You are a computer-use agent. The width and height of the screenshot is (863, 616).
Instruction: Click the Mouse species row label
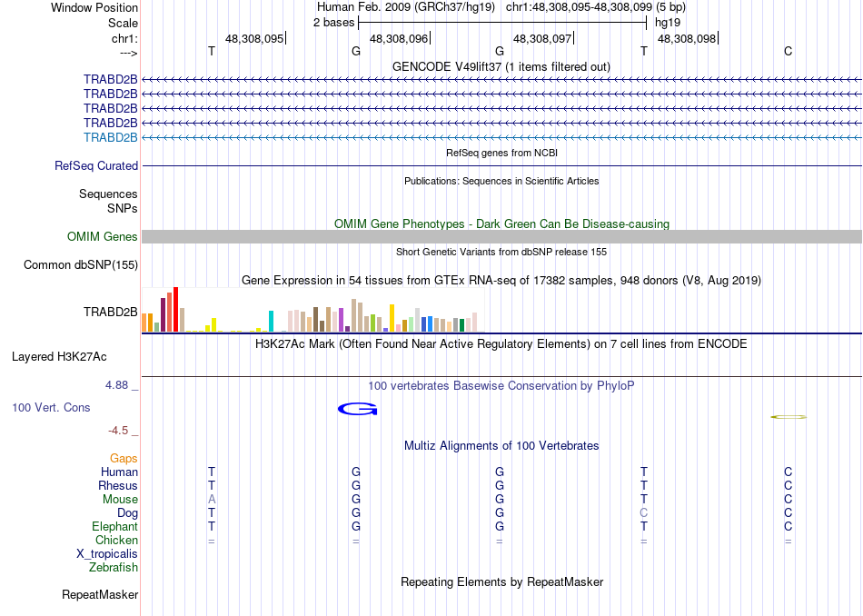120,500
